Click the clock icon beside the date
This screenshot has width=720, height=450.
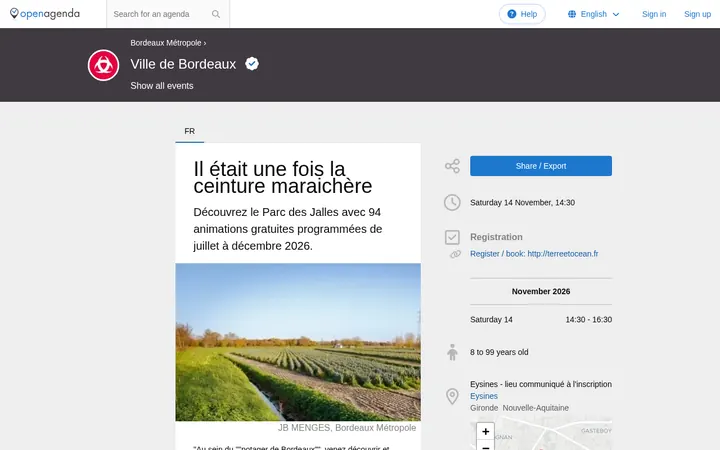(452, 202)
